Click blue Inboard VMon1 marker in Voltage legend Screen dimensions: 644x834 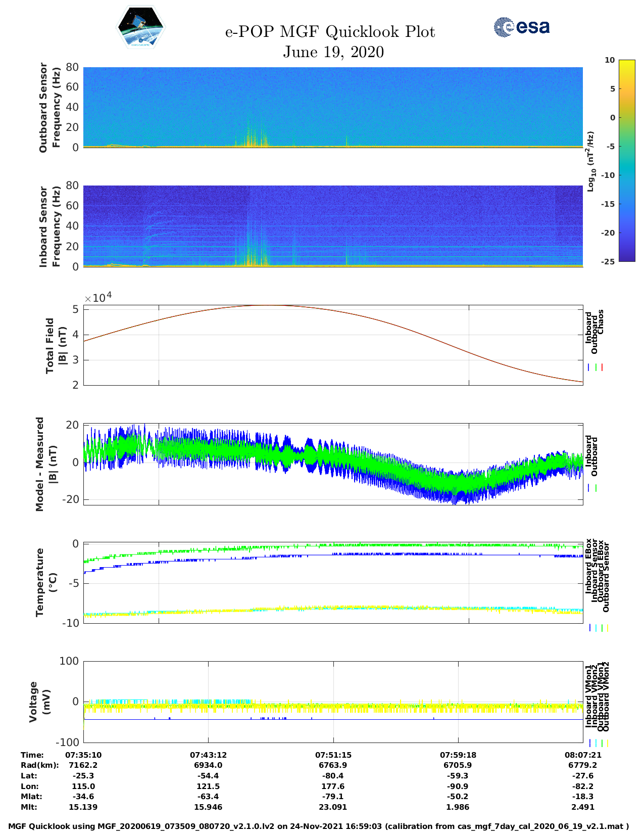click(589, 743)
